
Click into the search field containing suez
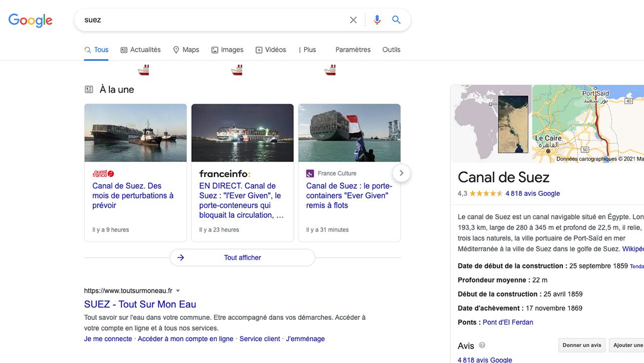[213, 20]
